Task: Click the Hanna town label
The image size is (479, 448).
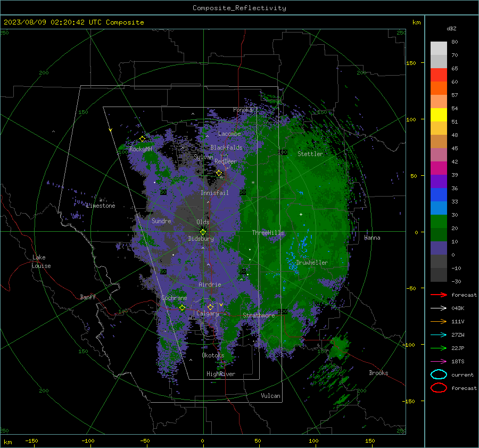Action: pyautogui.click(x=372, y=238)
